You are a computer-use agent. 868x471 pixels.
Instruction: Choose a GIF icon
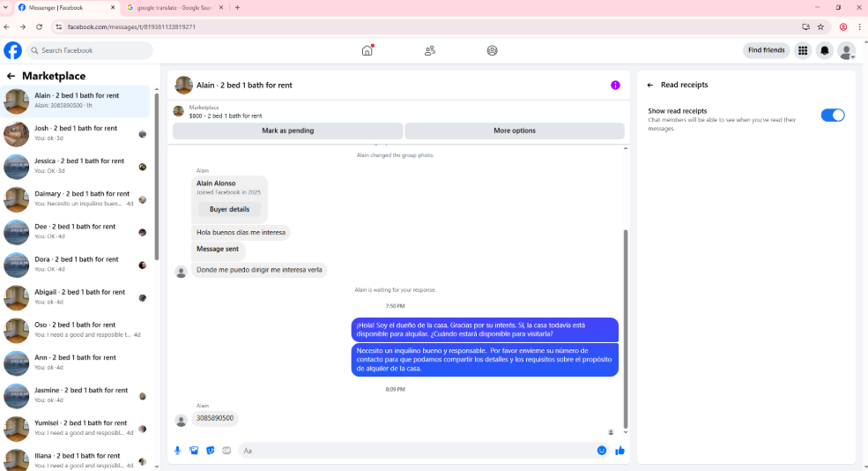tap(226, 451)
